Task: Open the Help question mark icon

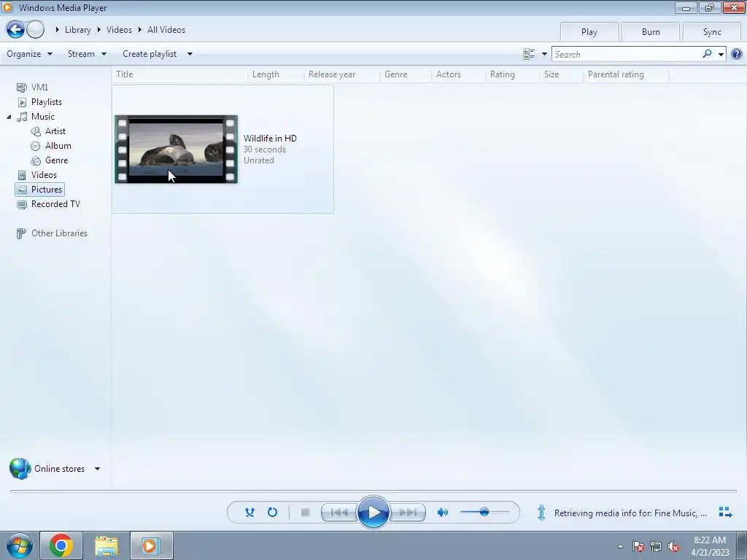Action: (x=737, y=54)
